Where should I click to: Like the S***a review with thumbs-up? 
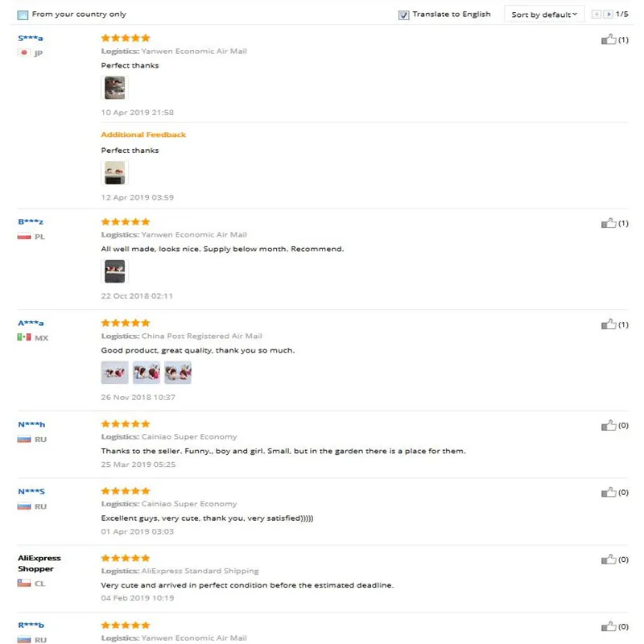(609, 39)
